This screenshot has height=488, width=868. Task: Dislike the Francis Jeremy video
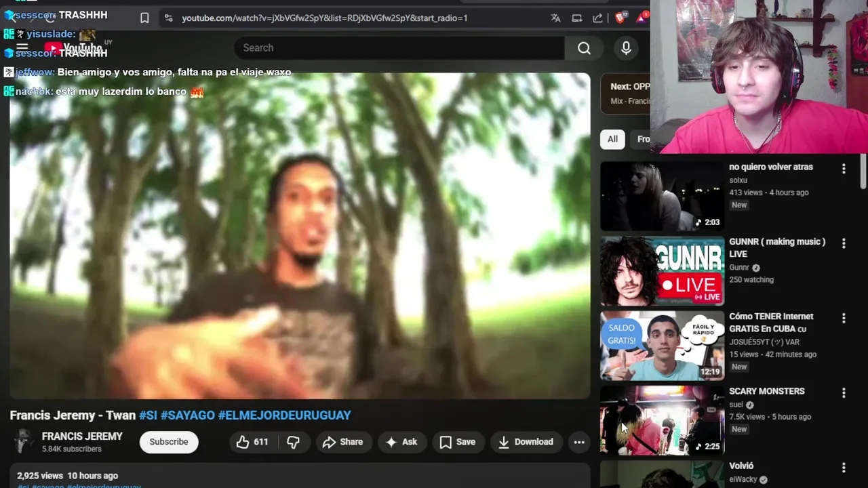[x=293, y=442]
